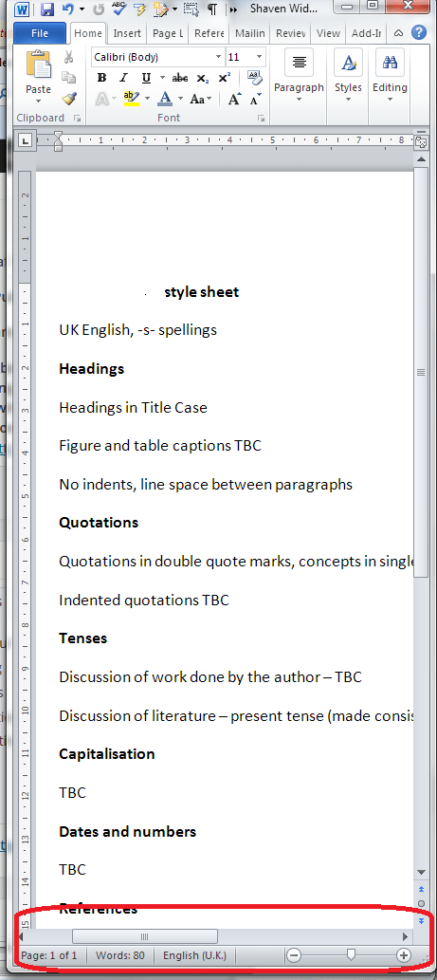Expand Quick Access Toolbar overflow arrows

pos(233,10)
